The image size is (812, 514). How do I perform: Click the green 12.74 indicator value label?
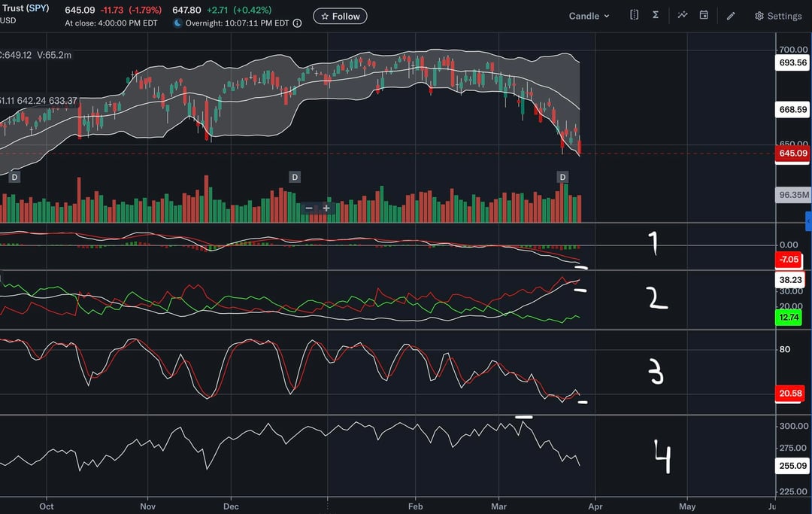tap(788, 318)
